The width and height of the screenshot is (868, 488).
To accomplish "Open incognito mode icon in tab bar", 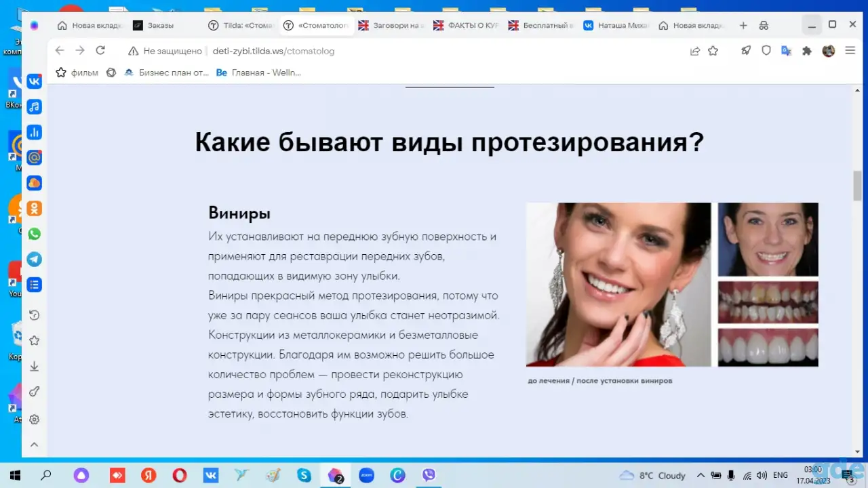I will point(764,25).
